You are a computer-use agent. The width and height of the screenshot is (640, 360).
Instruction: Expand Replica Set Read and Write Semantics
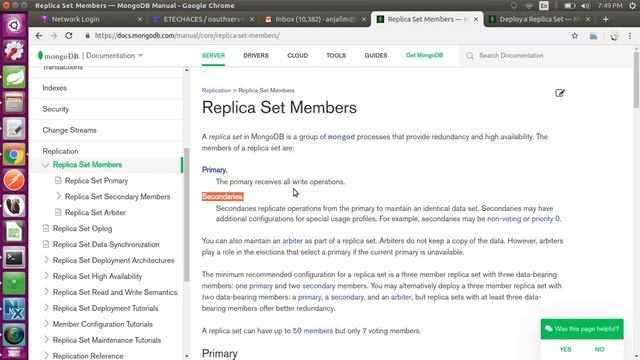tap(46, 292)
